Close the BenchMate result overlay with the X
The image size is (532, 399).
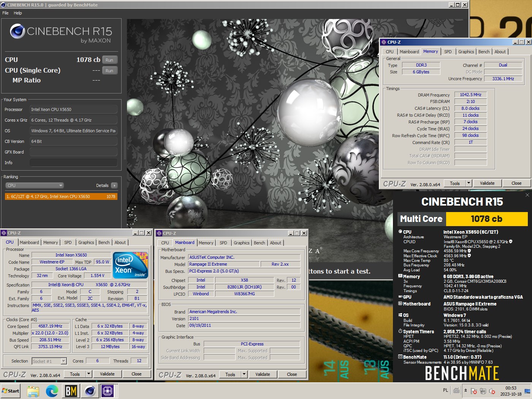tap(527, 195)
